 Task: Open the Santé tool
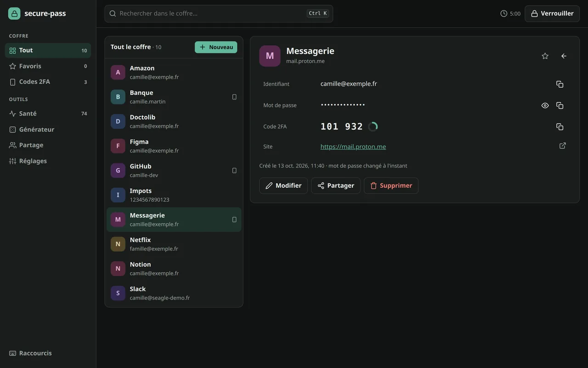tap(48, 114)
